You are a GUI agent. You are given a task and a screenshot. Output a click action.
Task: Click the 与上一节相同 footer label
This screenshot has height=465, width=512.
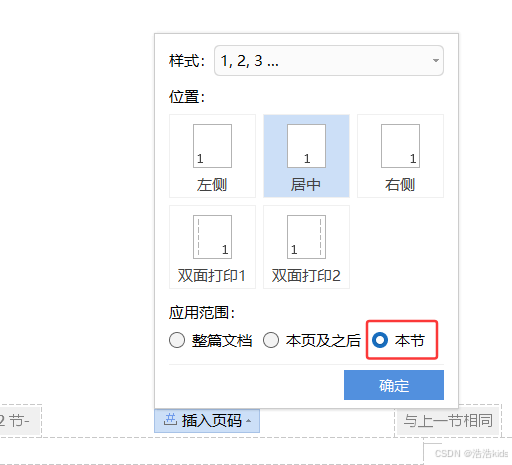[x=448, y=421]
